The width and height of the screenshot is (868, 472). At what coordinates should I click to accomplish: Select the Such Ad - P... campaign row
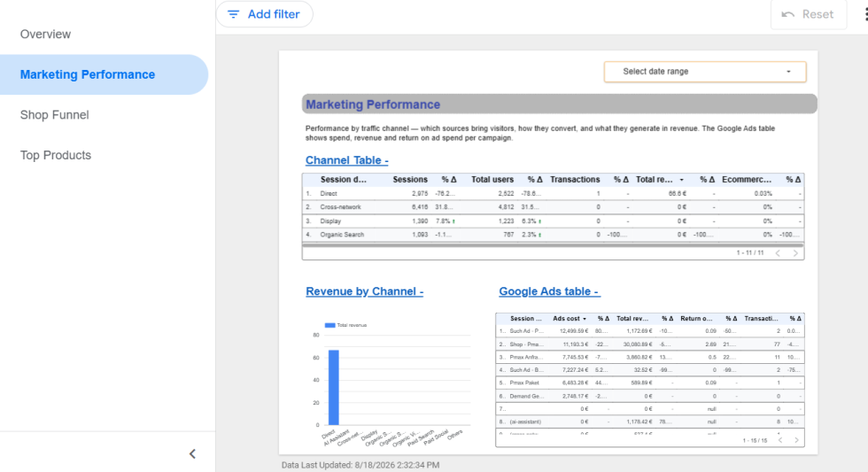[x=649, y=331]
